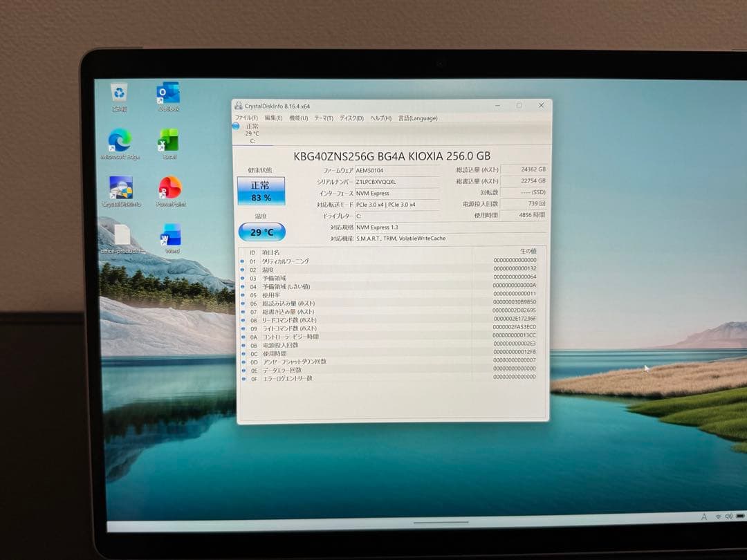Select the 07 総書き込み量 (ホスト) row

pyautogui.click(x=392, y=311)
